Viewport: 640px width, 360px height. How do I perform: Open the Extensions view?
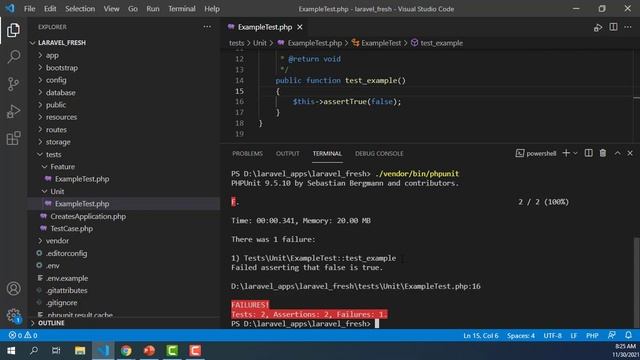13,138
